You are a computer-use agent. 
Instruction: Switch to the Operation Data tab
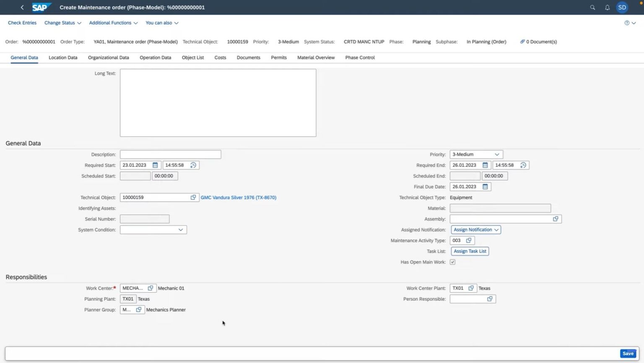155,57
